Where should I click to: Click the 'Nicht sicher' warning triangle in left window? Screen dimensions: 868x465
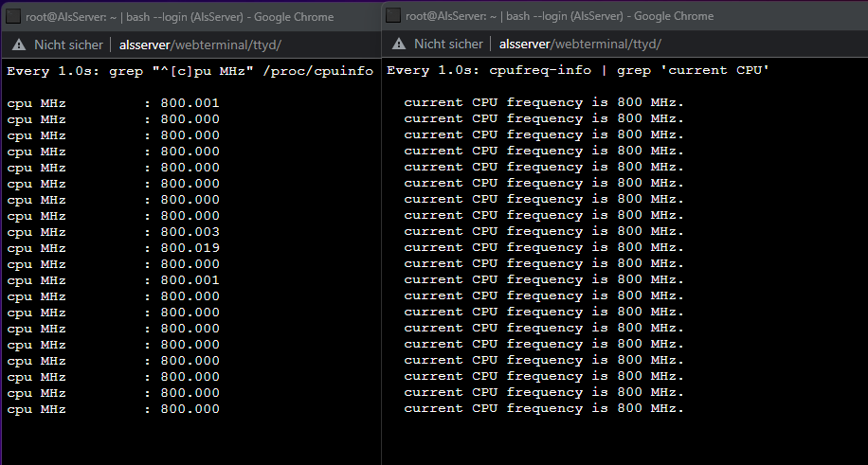click(x=19, y=45)
